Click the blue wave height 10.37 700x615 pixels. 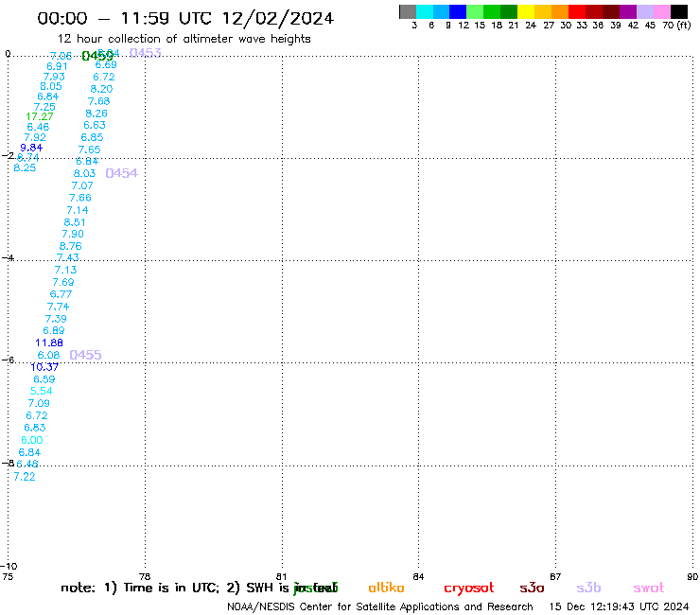44,367
